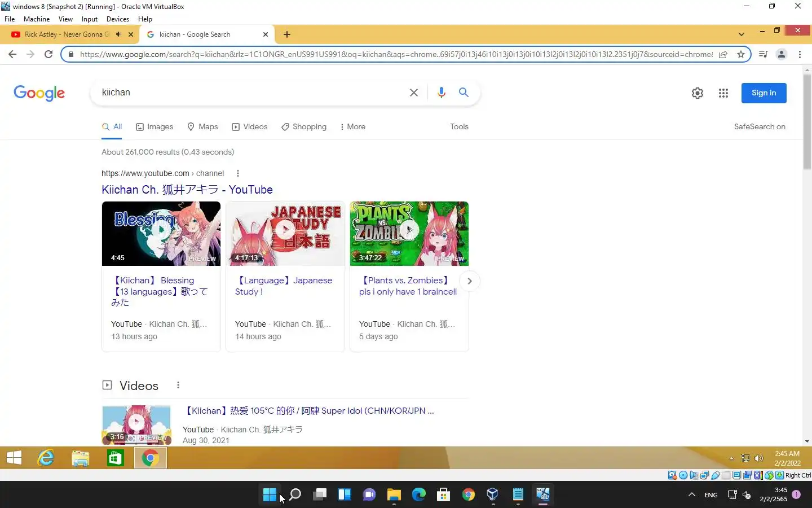Open the Language Japanese Study video link
Image resolution: width=812 pixels, height=508 pixels.
click(284, 286)
